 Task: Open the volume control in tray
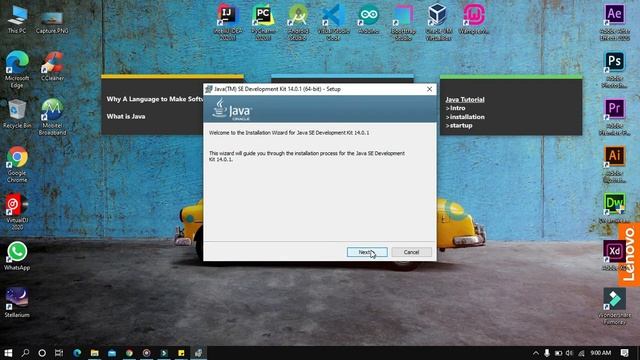569,353
